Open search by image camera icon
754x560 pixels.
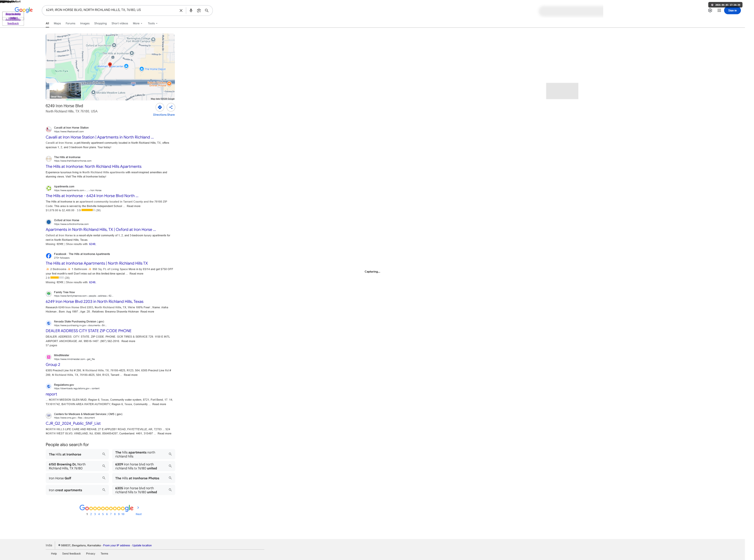pos(199,10)
